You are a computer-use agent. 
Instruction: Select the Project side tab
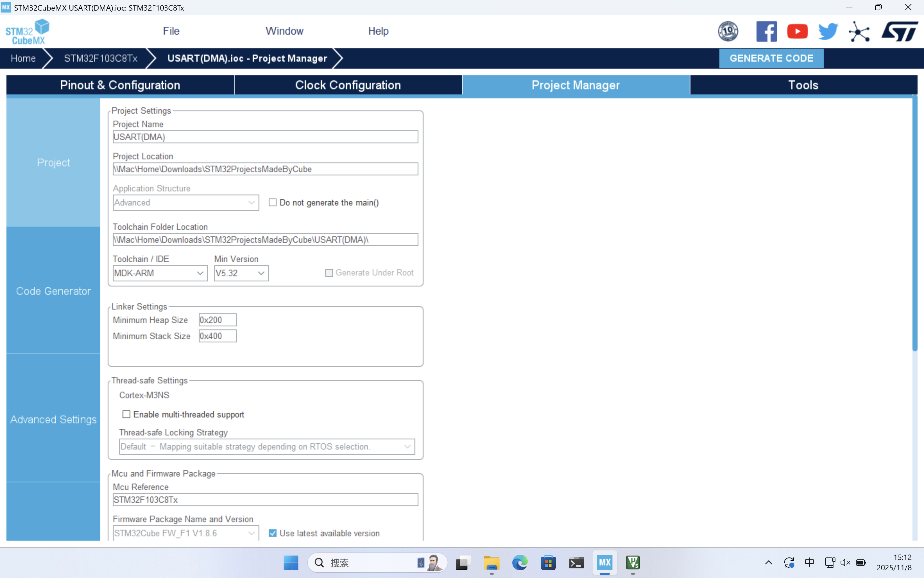point(54,162)
